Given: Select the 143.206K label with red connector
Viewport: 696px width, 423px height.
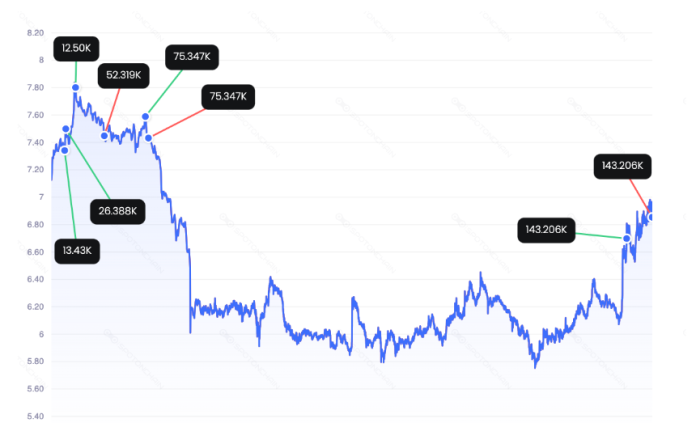Looking at the screenshot, I should (x=622, y=166).
